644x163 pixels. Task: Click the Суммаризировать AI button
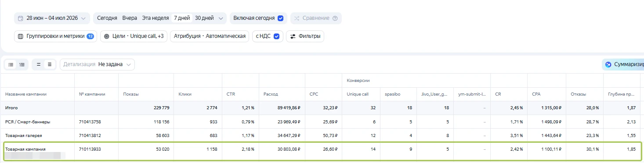tap(623, 64)
